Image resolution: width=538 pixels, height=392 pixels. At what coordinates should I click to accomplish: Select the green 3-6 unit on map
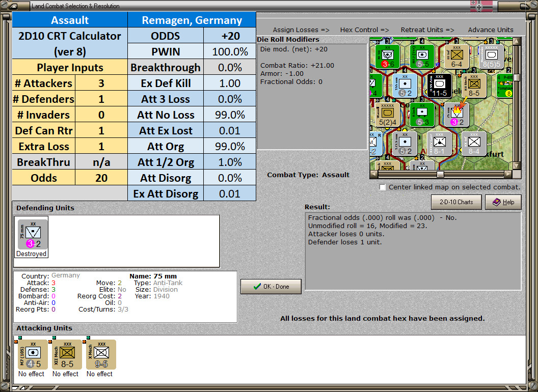point(388,57)
